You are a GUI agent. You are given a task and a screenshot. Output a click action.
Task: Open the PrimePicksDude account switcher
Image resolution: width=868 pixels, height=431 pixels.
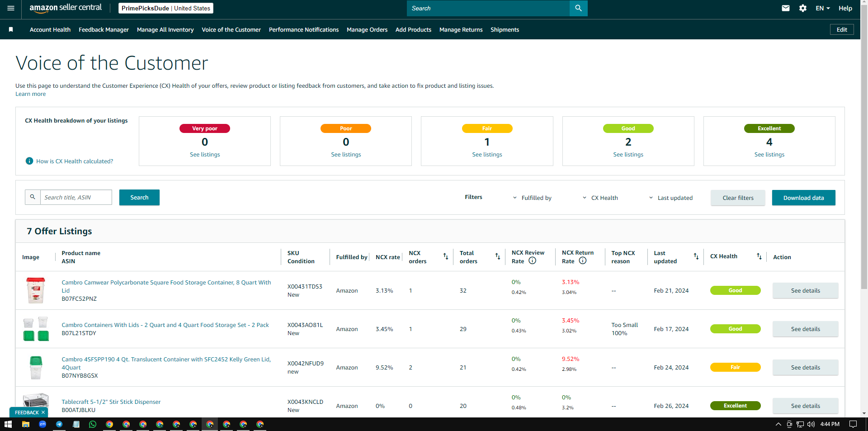[x=166, y=8]
